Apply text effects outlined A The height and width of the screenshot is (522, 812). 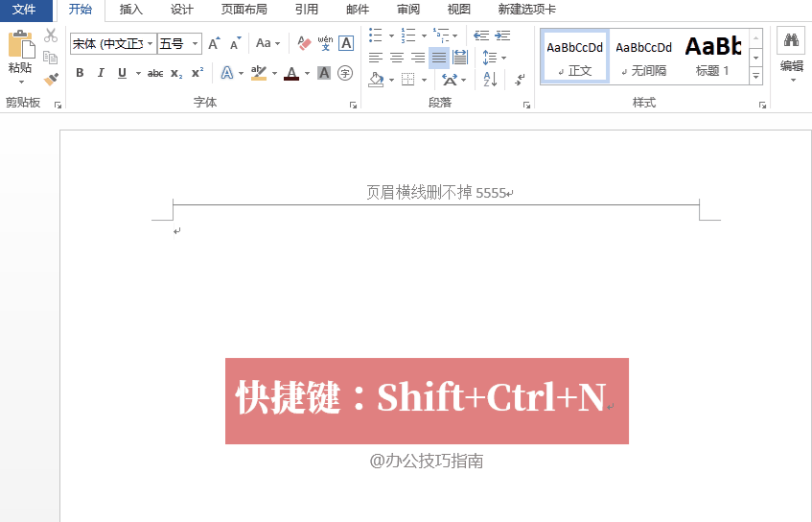point(227,73)
